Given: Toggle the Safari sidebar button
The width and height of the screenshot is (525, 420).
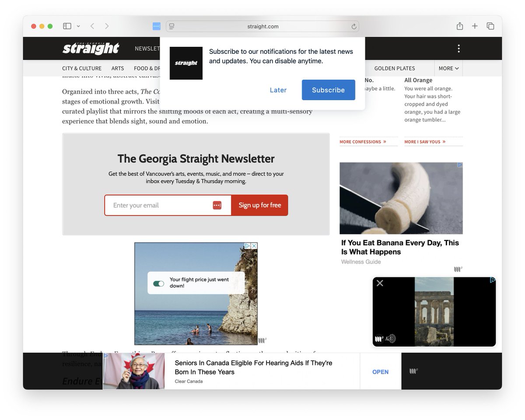Looking at the screenshot, I should click(x=67, y=26).
